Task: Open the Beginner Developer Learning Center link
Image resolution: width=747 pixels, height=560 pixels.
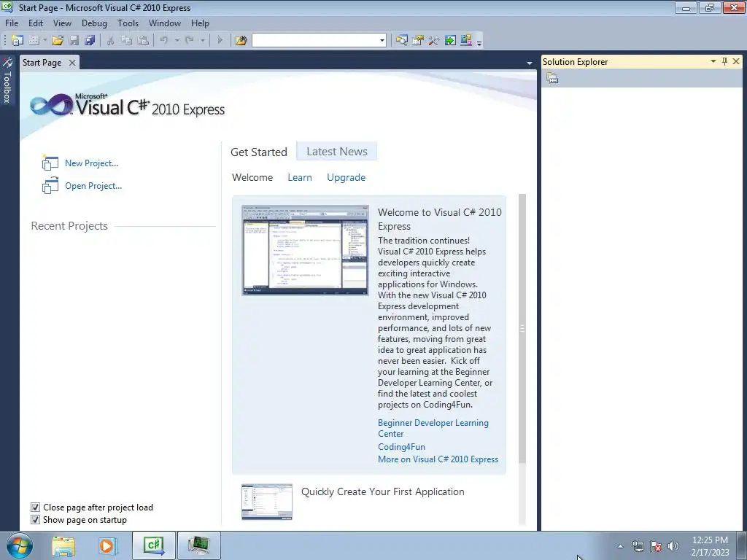Action: click(x=433, y=428)
